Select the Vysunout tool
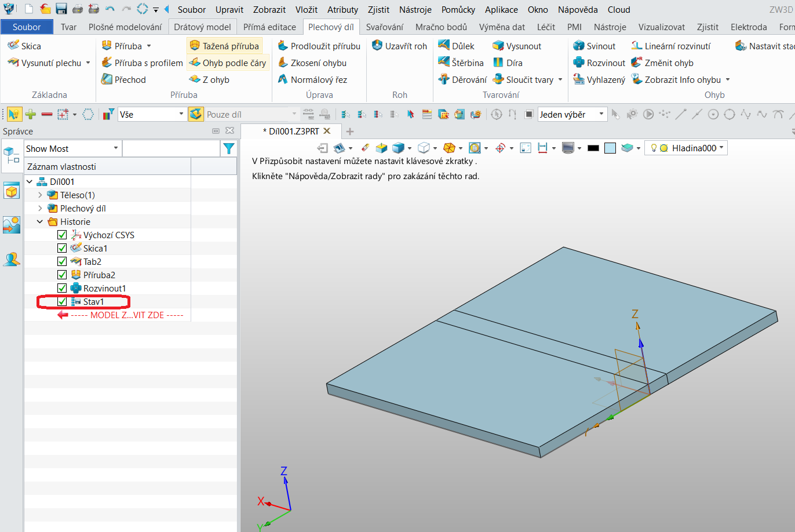 (x=517, y=46)
